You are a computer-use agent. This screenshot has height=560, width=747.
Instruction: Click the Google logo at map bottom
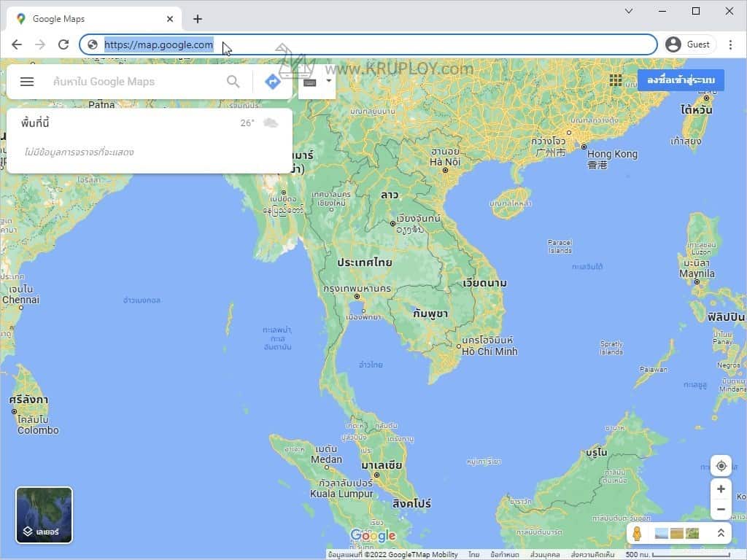pos(373,536)
